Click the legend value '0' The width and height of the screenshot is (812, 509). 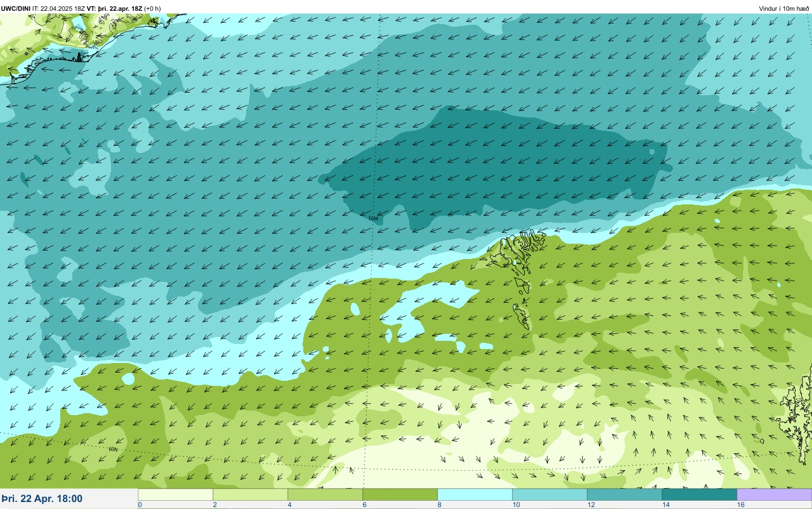[140, 505]
